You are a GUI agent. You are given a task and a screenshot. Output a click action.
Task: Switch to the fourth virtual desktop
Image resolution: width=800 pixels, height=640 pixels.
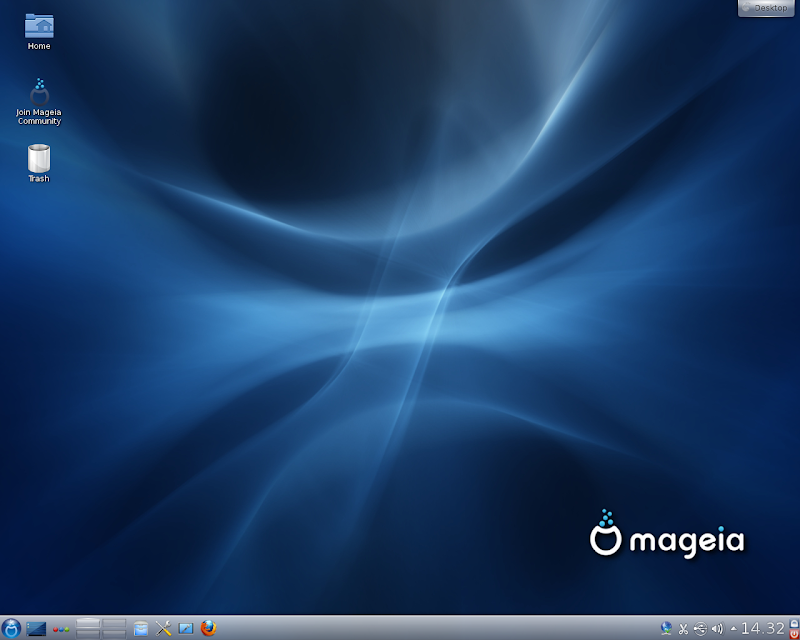tap(114, 634)
